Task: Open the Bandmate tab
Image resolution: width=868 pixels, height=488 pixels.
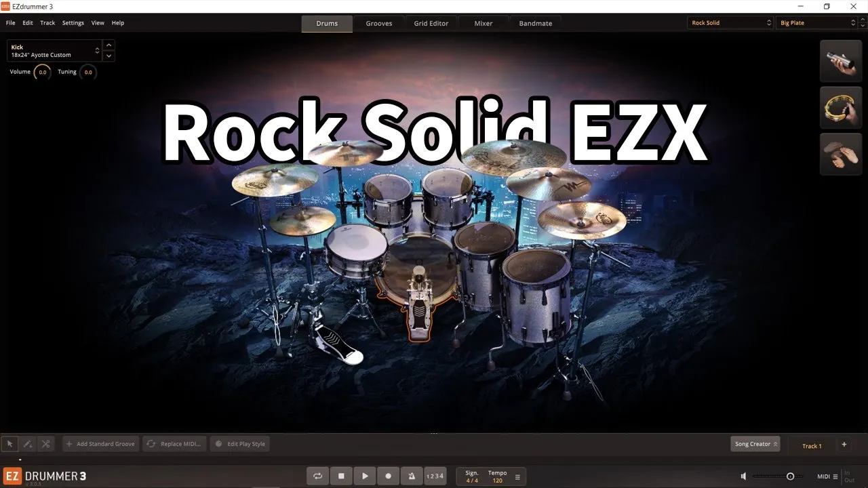Action: point(536,23)
